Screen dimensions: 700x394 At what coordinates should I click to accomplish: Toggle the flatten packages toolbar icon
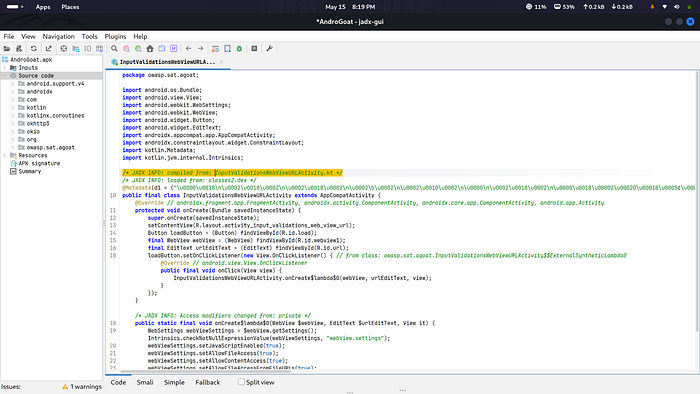75,49
